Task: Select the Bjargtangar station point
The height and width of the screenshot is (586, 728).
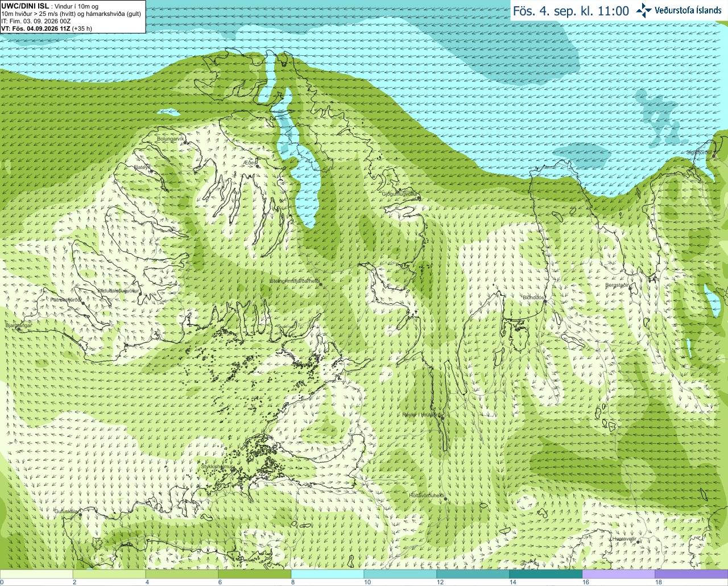Action: [18, 329]
